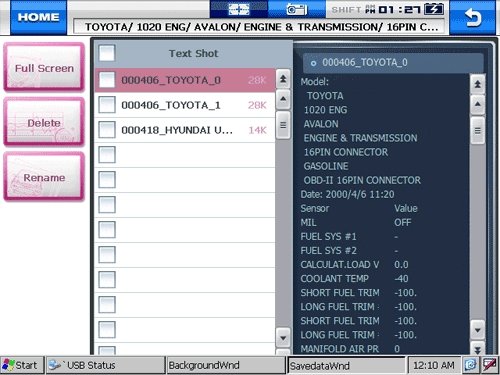Switch to USB Status taskbar item
The image size is (500, 375).
pyautogui.click(x=105, y=365)
